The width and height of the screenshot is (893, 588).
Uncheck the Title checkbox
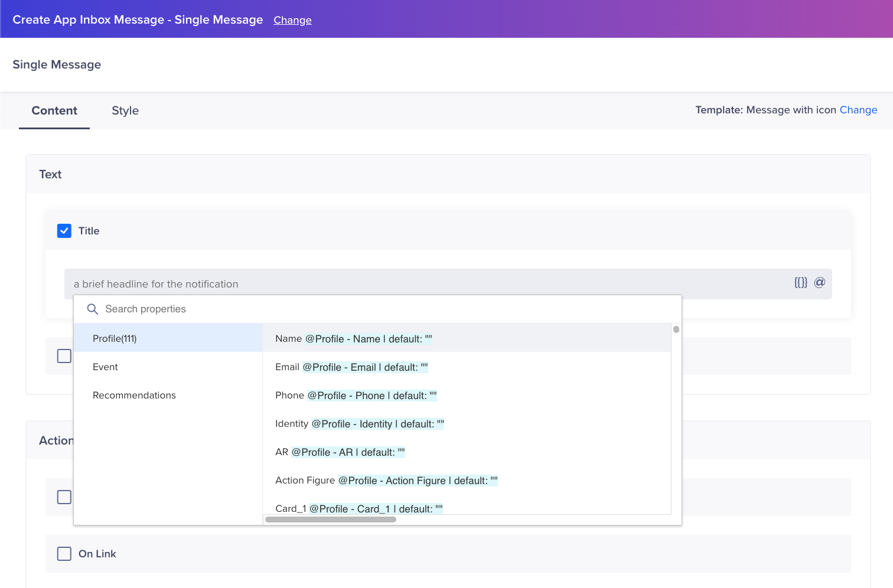[64, 231]
